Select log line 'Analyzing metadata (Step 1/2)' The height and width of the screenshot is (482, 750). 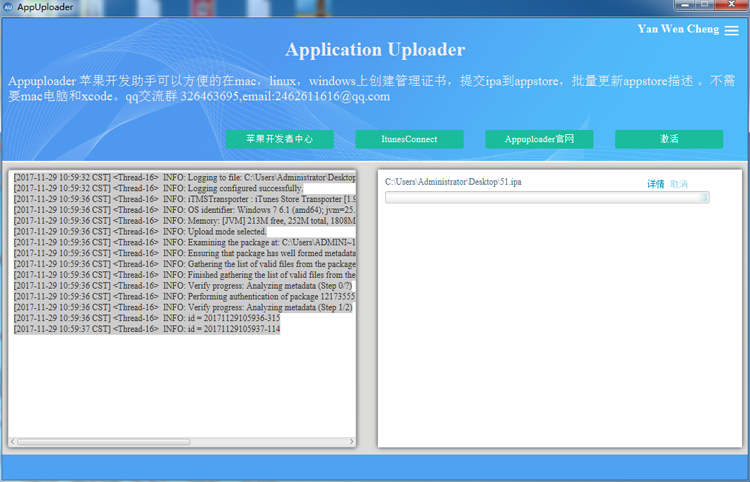click(183, 307)
